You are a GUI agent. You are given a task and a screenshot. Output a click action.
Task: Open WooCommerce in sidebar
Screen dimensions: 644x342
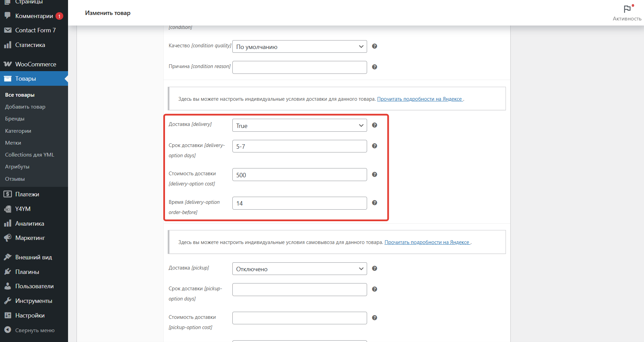(x=35, y=64)
